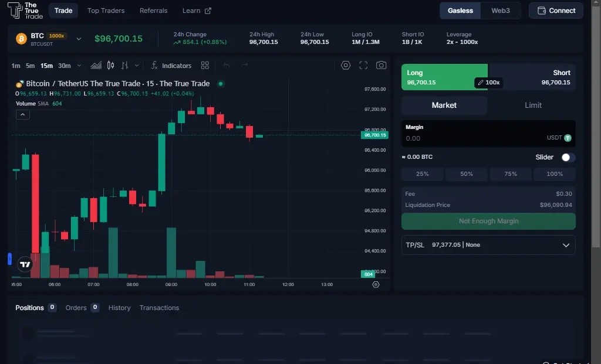This screenshot has width=601, height=364.
Task: Open the chart layout grid icon
Action: (205, 66)
